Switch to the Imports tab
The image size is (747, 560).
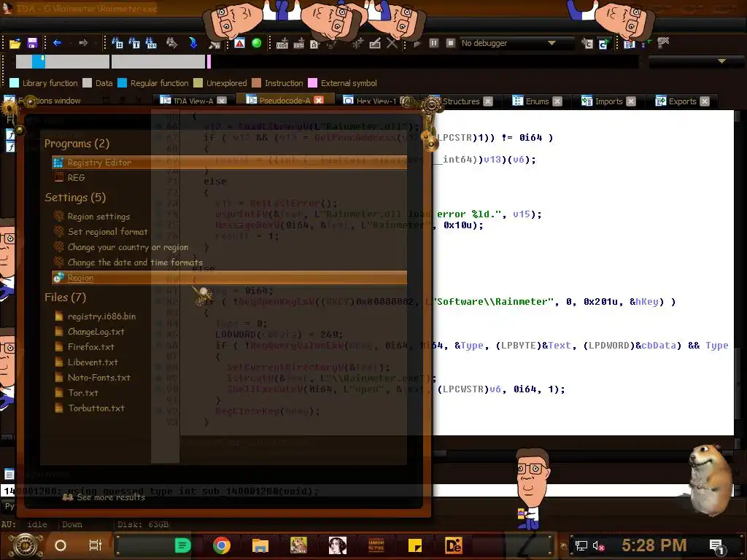point(608,101)
